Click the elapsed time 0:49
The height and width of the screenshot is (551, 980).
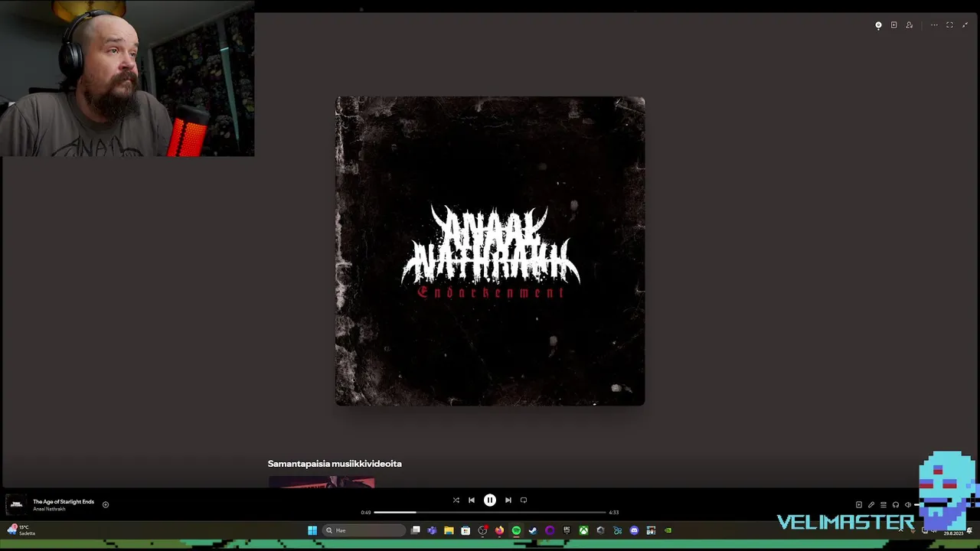[x=366, y=513]
